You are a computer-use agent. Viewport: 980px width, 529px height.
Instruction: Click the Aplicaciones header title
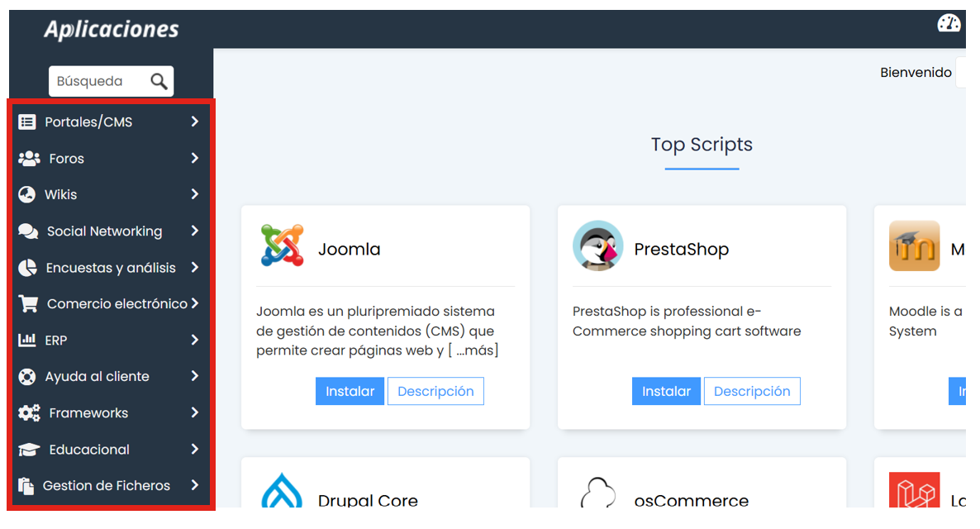(x=112, y=29)
